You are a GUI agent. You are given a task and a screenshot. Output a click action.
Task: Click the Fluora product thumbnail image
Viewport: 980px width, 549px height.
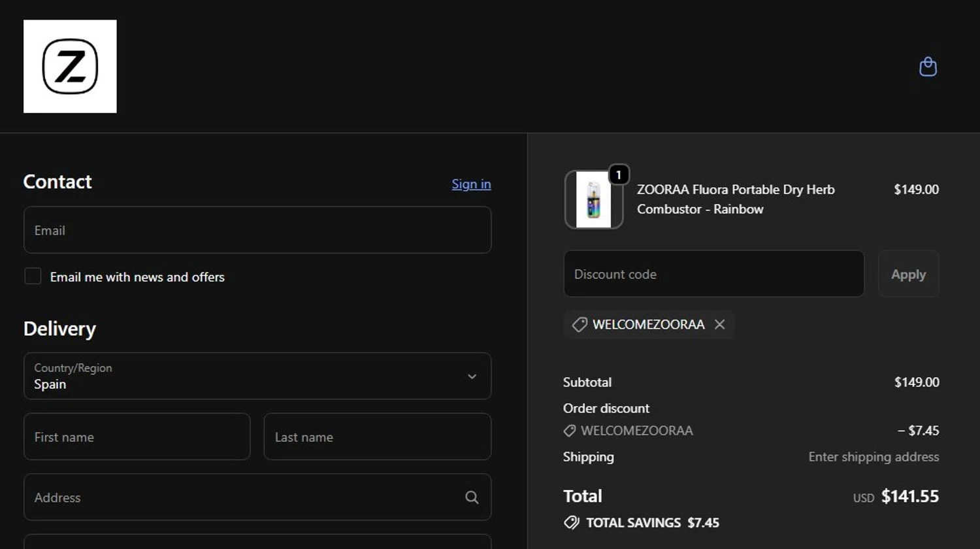coord(593,200)
